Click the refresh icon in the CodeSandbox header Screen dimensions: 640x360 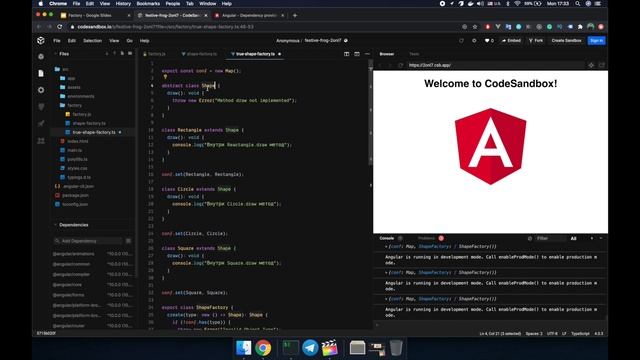tap(461, 40)
